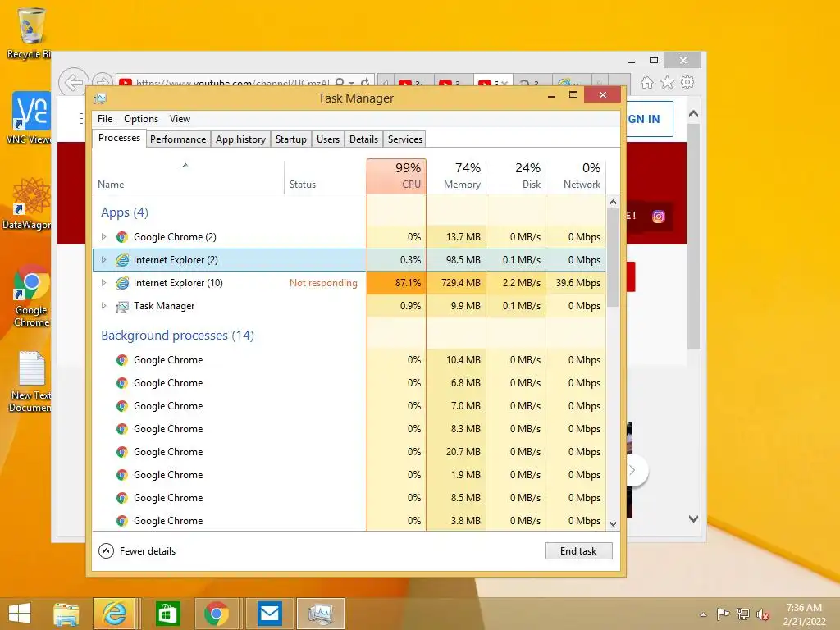This screenshot has width=840, height=630.
Task: Switch to the Performance tab
Action: (178, 139)
